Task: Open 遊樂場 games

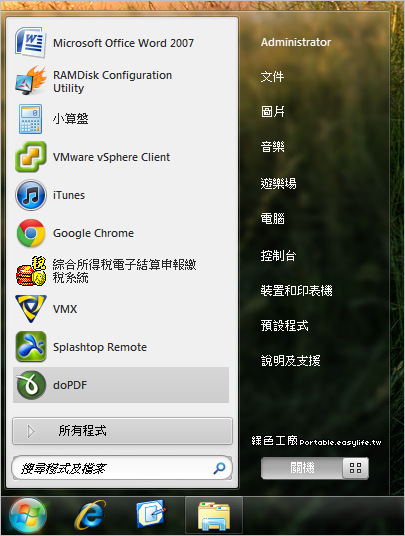Action: [x=278, y=183]
